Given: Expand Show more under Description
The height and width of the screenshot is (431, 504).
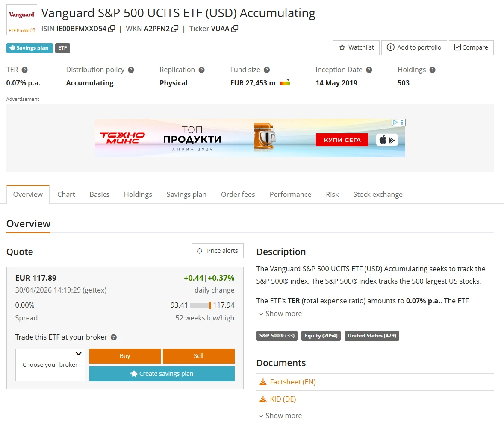Looking at the screenshot, I should (280, 314).
